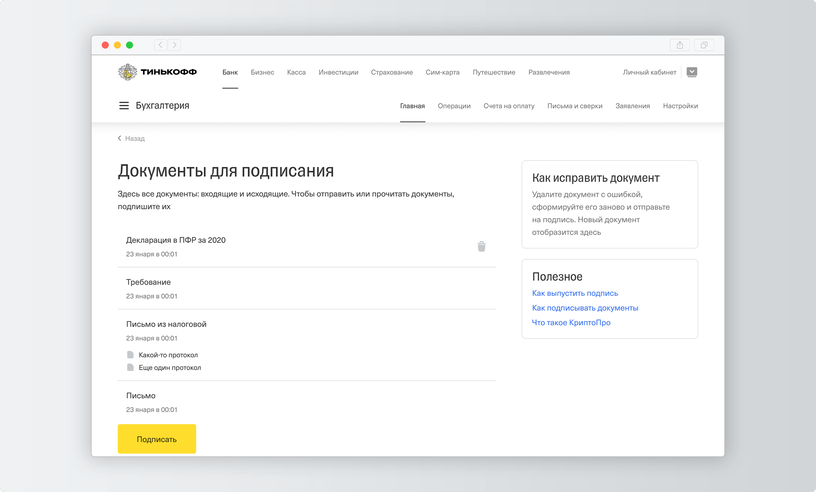816x492 pixels.
Task: Click the browser forward arrow
Action: coord(174,45)
